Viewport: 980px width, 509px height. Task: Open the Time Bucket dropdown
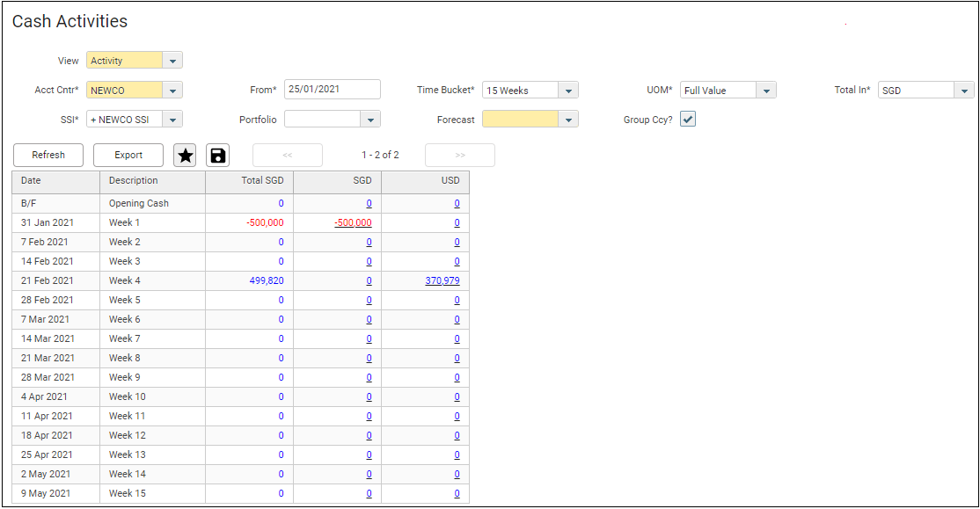(x=568, y=91)
